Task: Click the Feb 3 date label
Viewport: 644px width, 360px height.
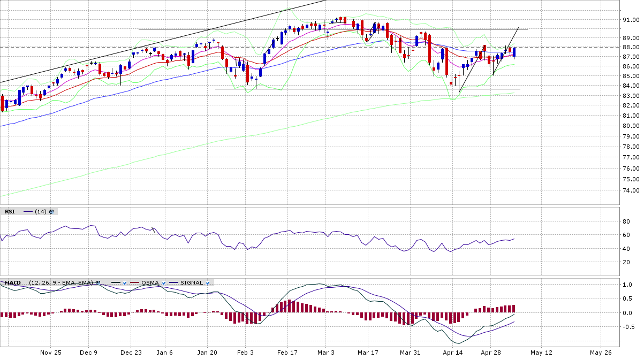Action: coord(245,353)
